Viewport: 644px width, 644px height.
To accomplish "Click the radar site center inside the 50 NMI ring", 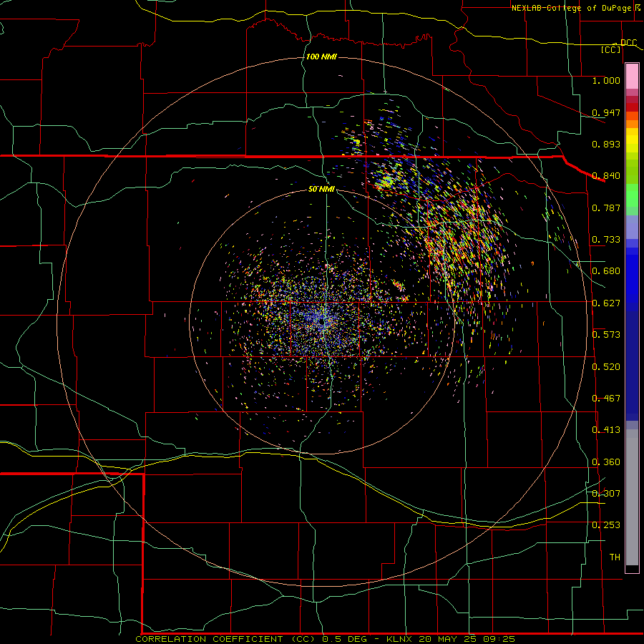I will (x=322, y=322).
